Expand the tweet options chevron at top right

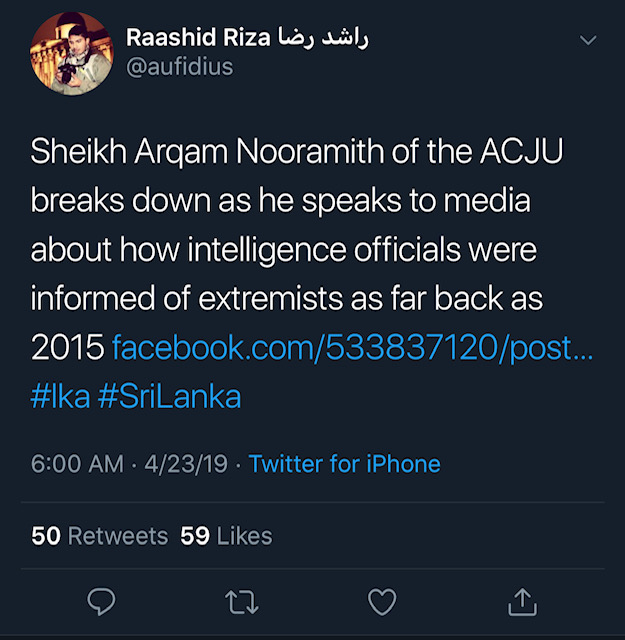(x=588, y=41)
